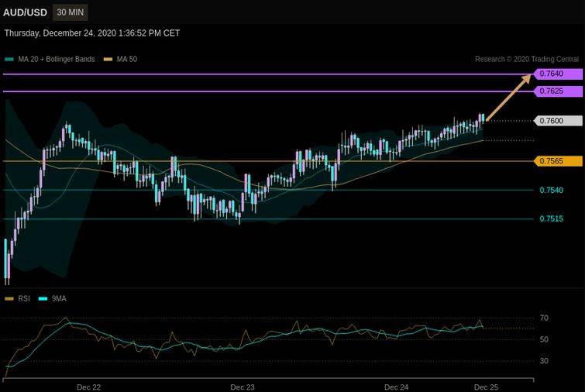Click the MA 50 legend color swatch
This screenshot has width=585, height=392.
108,60
